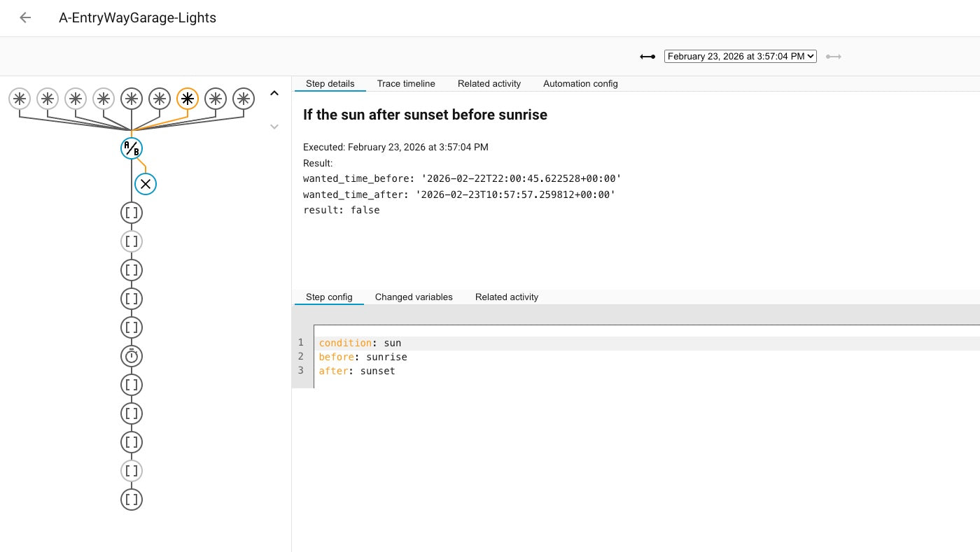Select the orange highlighted trigger node

point(188,99)
